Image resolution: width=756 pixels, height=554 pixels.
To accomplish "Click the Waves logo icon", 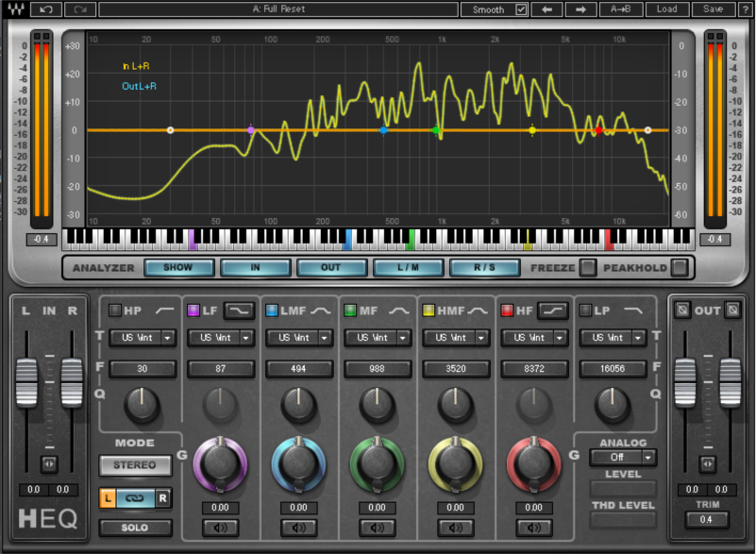I will (x=16, y=9).
